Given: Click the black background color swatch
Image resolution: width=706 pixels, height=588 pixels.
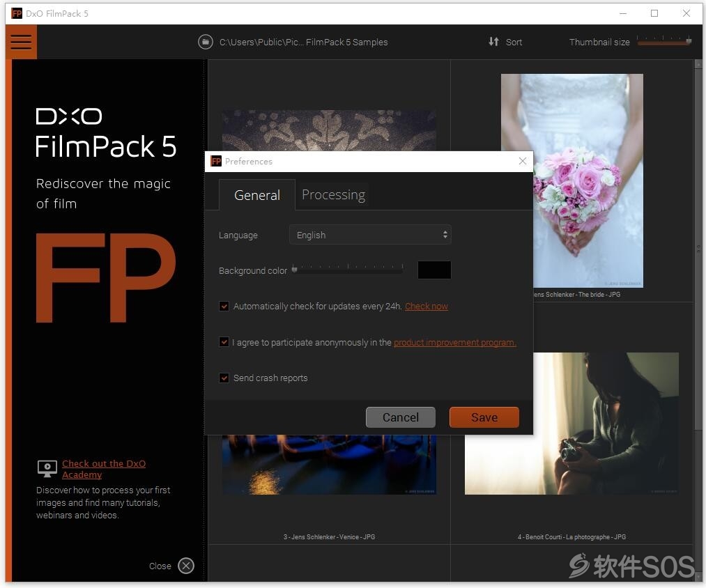Looking at the screenshot, I should tap(434, 270).
